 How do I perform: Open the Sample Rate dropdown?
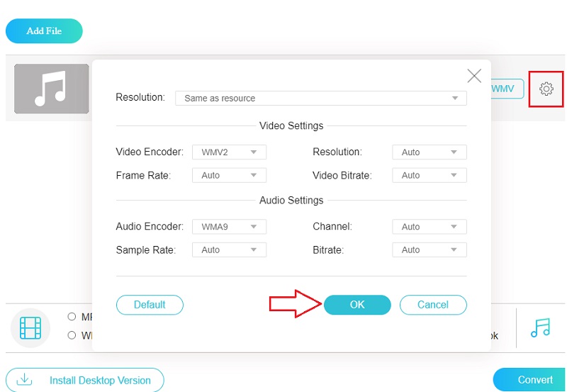(x=229, y=250)
